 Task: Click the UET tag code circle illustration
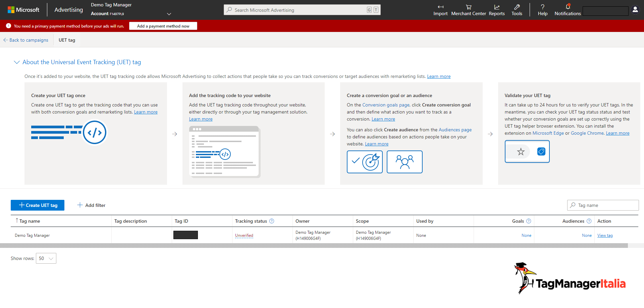click(x=95, y=132)
